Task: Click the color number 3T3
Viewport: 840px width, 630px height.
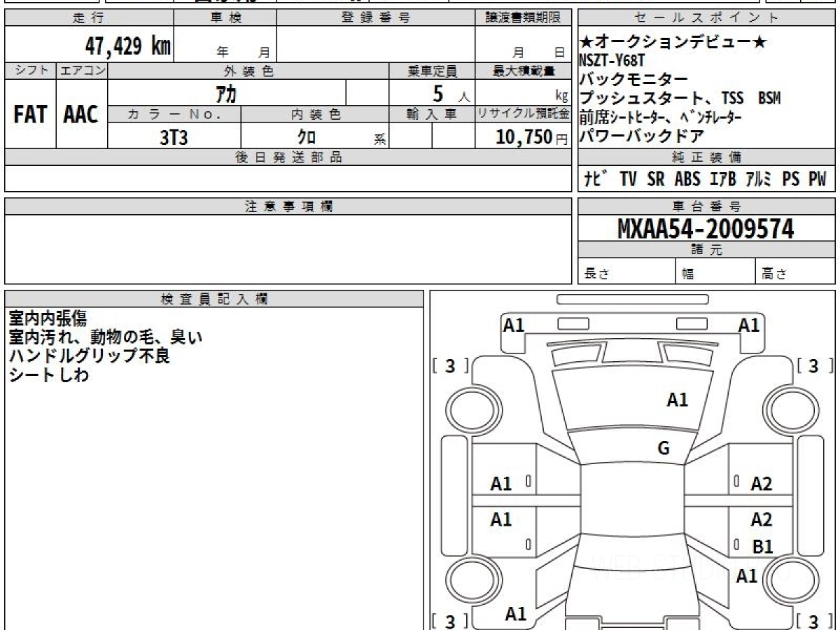Action: pyautogui.click(x=174, y=137)
